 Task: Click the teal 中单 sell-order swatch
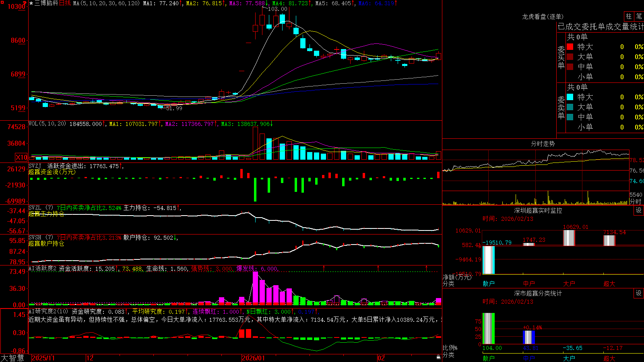(570, 117)
